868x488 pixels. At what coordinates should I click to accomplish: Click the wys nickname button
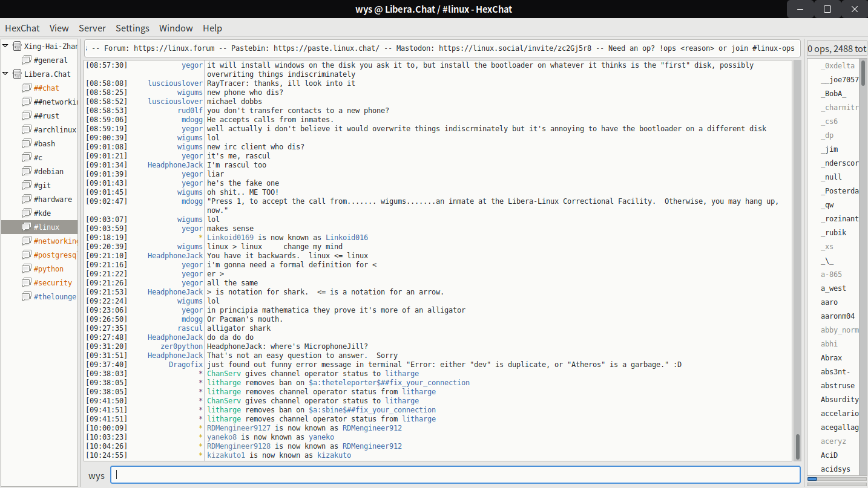(x=96, y=475)
